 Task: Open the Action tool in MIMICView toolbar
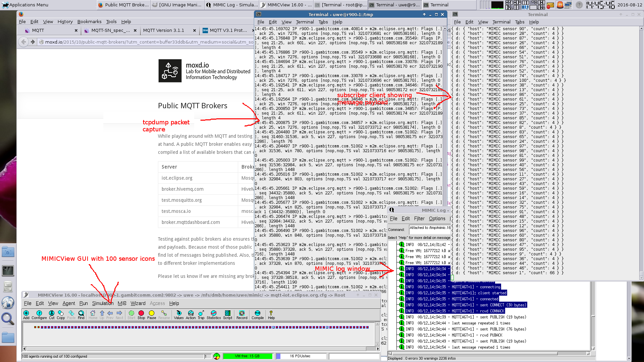tap(191, 315)
